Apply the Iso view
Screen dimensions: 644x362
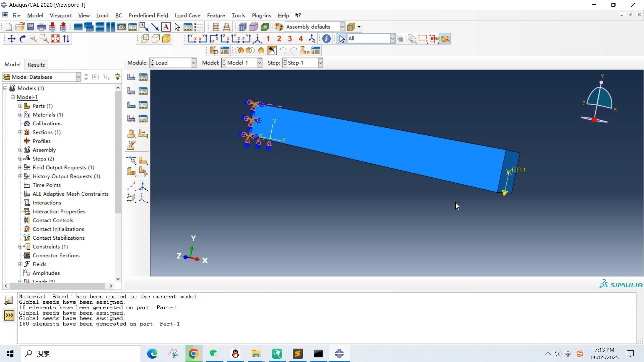coord(257,39)
